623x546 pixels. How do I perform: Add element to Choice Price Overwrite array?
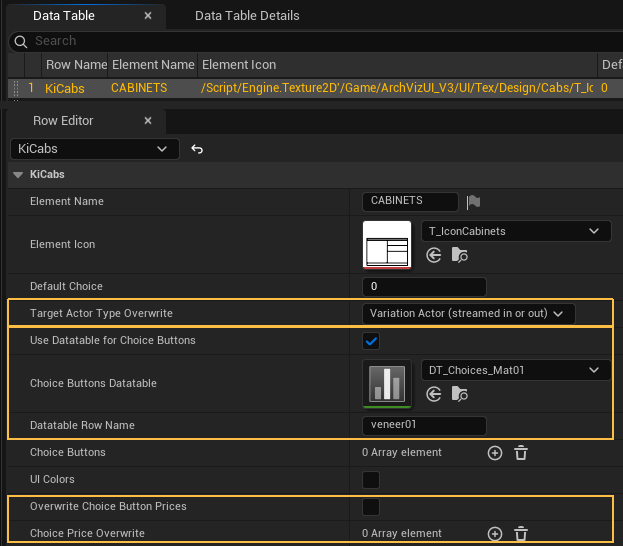tap(494, 534)
